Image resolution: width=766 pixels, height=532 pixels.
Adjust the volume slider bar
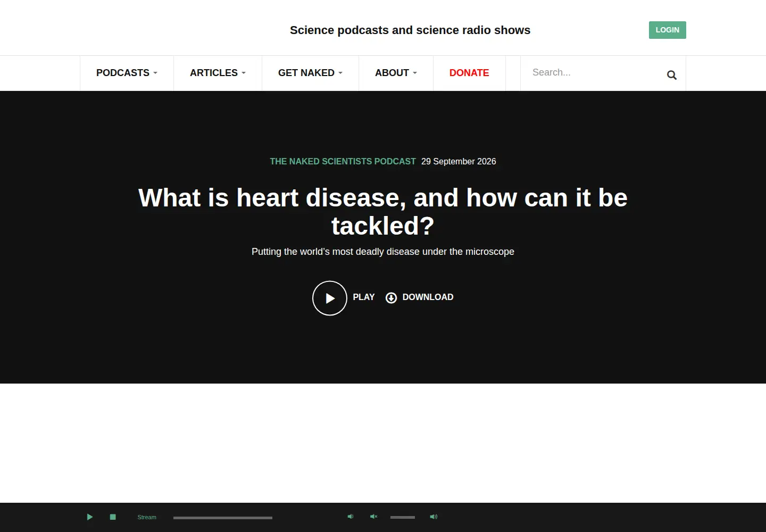[x=403, y=517]
